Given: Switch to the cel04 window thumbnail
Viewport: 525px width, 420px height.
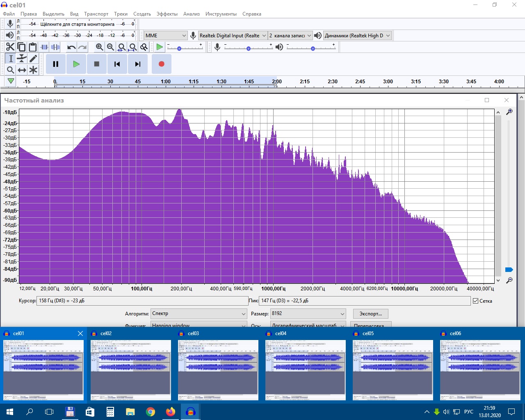Looking at the screenshot, I should click(306, 365).
